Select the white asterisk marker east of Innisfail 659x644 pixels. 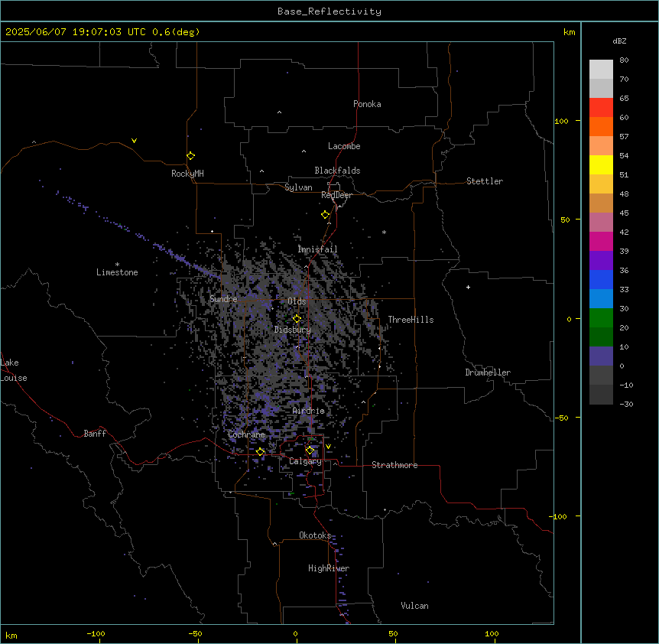[384, 232]
